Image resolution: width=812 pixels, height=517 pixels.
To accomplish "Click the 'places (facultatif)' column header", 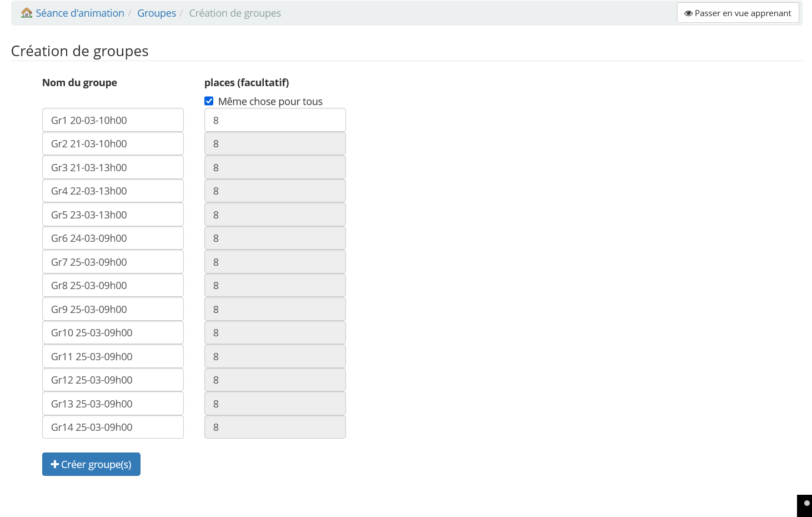I will tap(247, 82).
